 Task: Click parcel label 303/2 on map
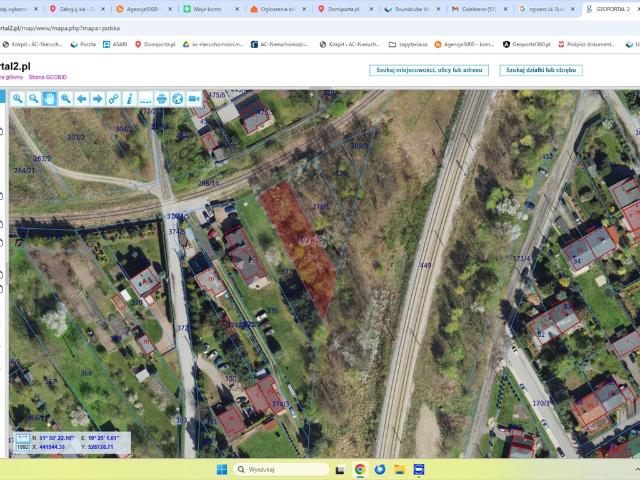coord(76,138)
